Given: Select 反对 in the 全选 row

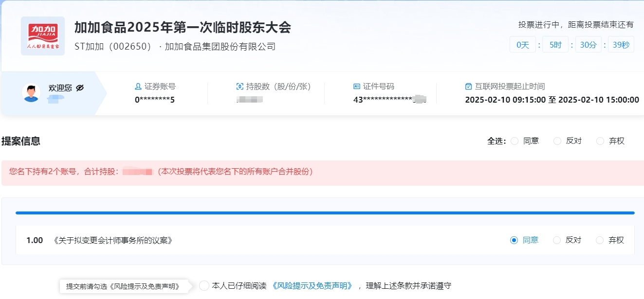Looking at the screenshot, I should 557,141.
